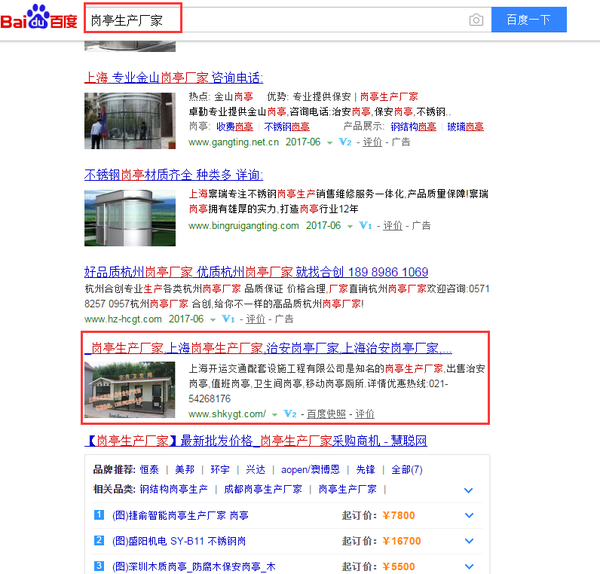The width and height of the screenshot is (600, 574).
Task: Select brand 美邦
Action: pyautogui.click(x=184, y=470)
